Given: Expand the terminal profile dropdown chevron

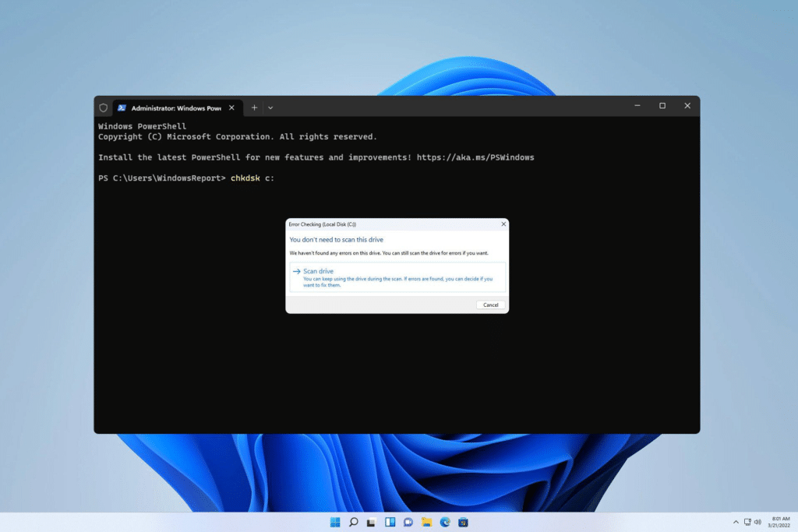Looking at the screenshot, I should (x=270, y=107).
